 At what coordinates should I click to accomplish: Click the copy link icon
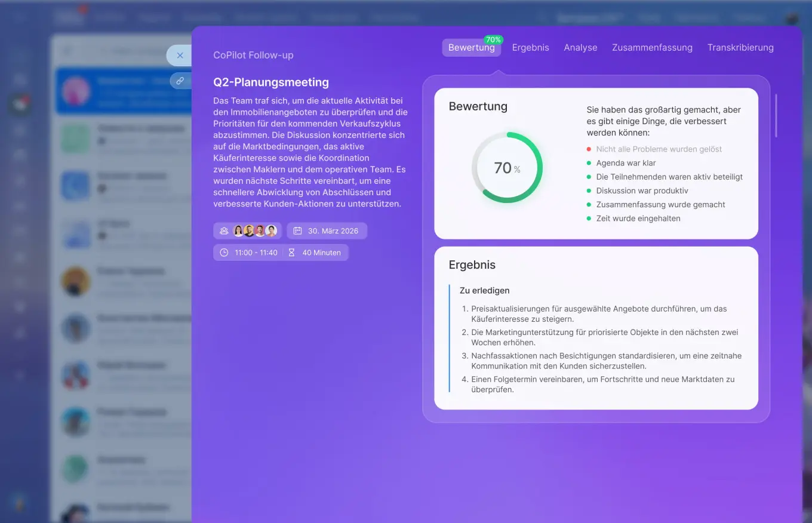tap(180, 80)
